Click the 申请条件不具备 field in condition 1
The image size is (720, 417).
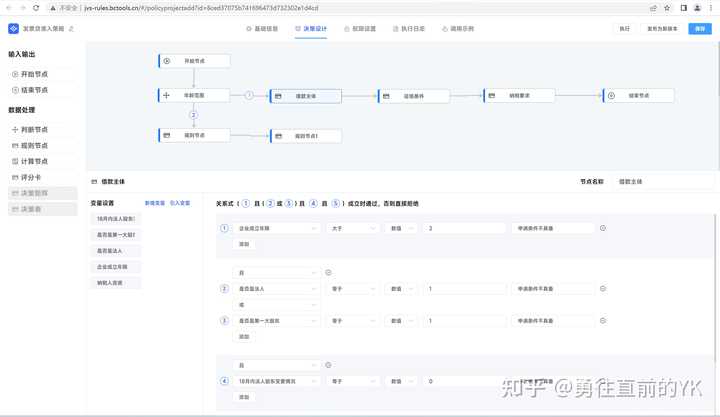pos(553,228)
